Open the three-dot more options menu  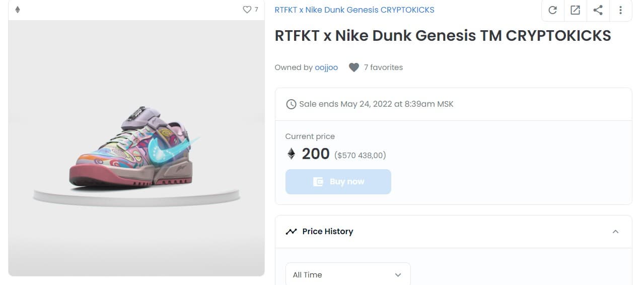tap(620, 10)
